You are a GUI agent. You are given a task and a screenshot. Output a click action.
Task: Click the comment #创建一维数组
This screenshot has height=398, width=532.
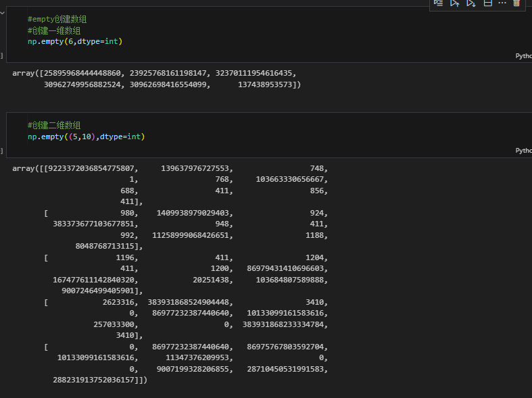(54, 30)
